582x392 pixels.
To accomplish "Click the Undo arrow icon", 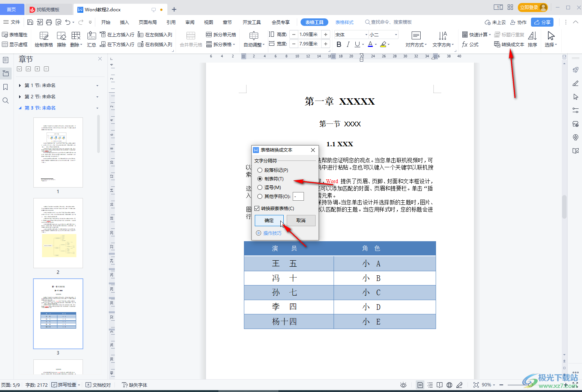I will tap(68, 22).
